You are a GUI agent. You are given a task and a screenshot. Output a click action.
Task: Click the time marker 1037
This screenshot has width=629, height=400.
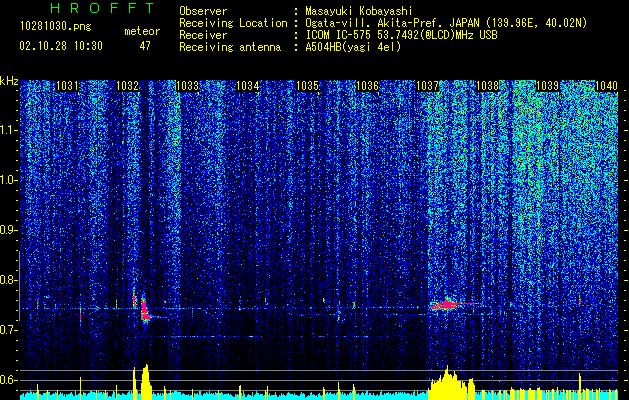(428, 85)
